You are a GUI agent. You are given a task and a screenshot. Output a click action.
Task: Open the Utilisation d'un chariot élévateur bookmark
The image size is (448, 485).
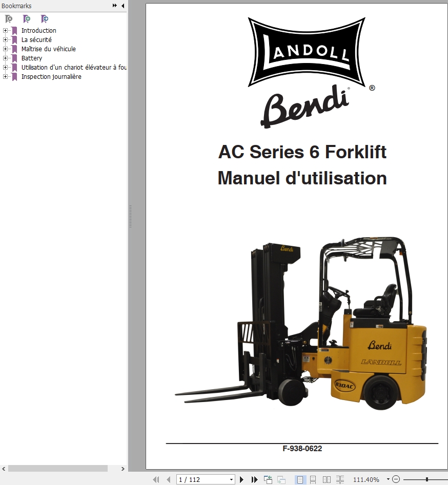click(74, 67)
